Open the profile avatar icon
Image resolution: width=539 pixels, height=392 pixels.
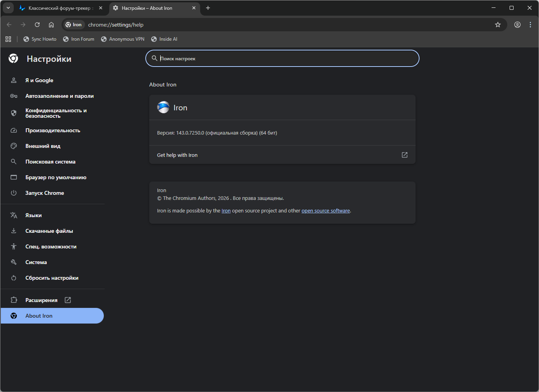pos(517,25)
